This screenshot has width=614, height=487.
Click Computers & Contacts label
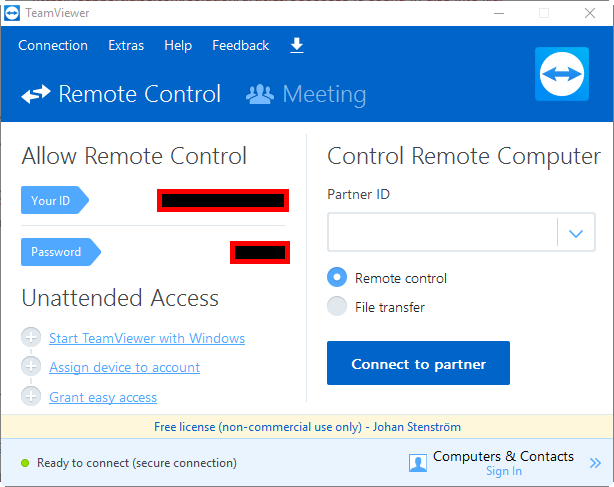503,456
